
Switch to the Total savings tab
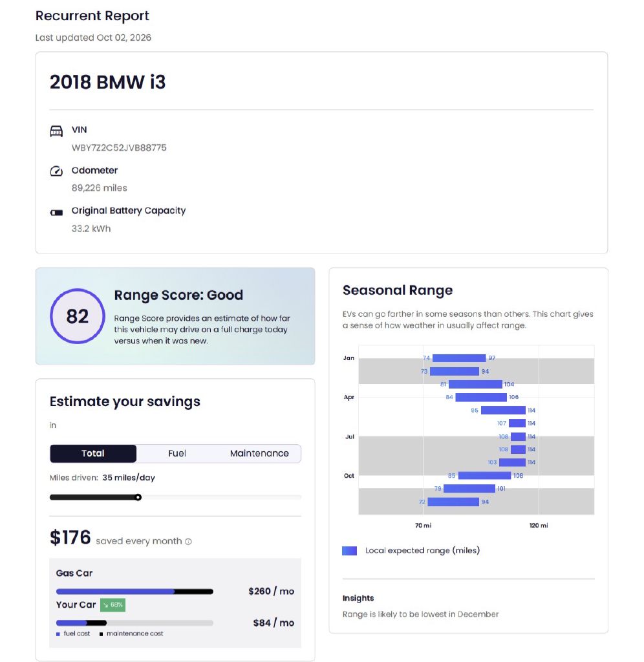pos(93,453)
